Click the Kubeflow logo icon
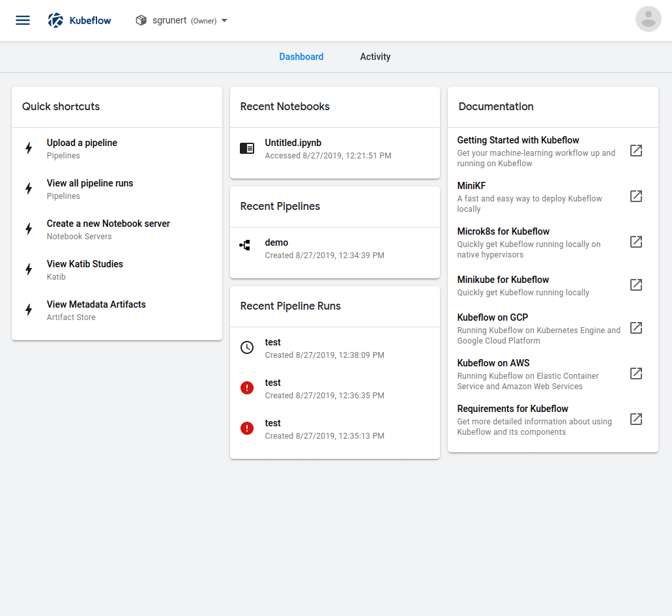Screen dimensions: 672x616 55,20
